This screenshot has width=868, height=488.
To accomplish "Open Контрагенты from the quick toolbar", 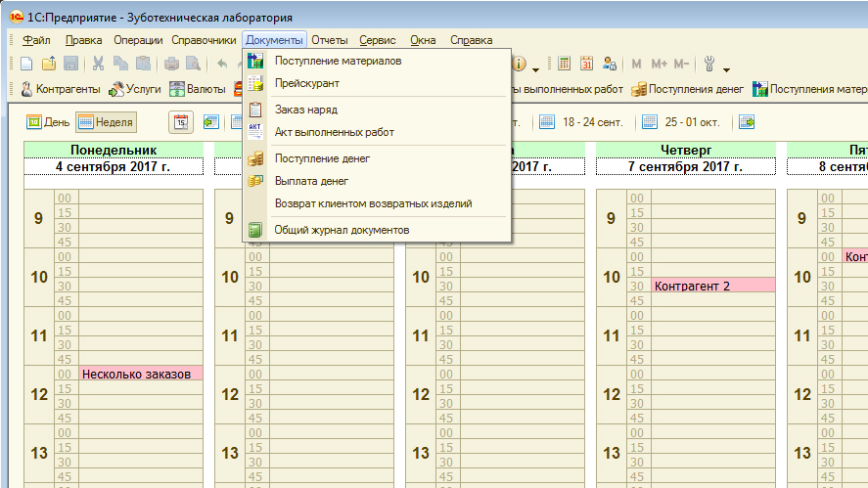I will [61, 90].
